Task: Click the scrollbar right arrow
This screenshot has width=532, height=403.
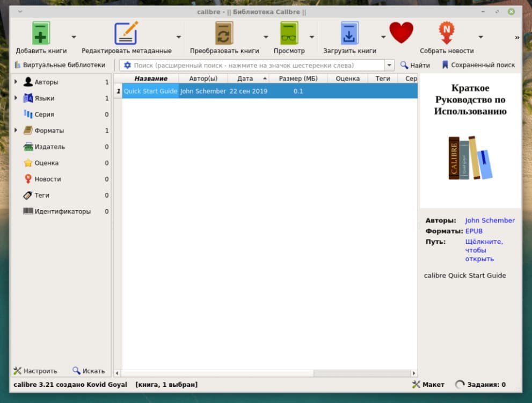Action: point(413,373)
